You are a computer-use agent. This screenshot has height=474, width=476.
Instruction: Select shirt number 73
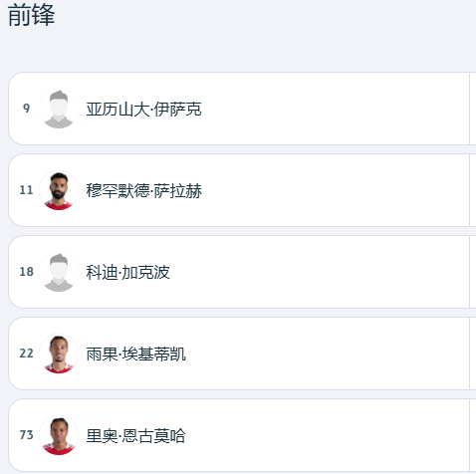27,435
